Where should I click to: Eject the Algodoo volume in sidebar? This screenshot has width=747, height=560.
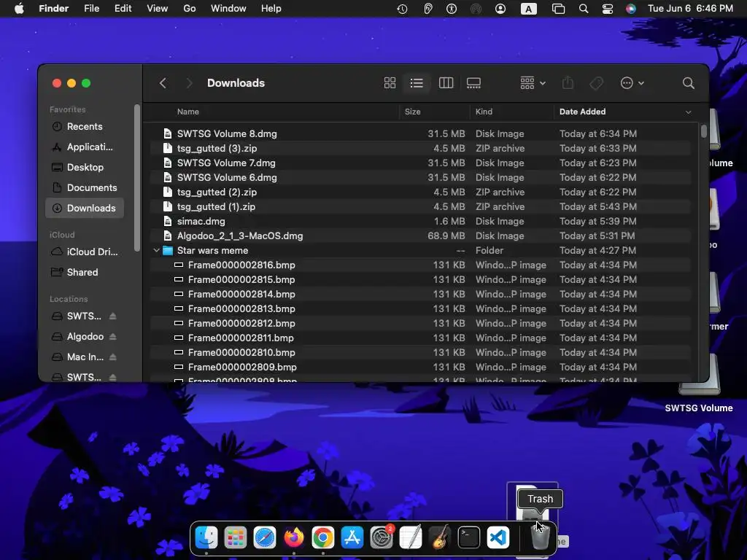pos(113,336)
